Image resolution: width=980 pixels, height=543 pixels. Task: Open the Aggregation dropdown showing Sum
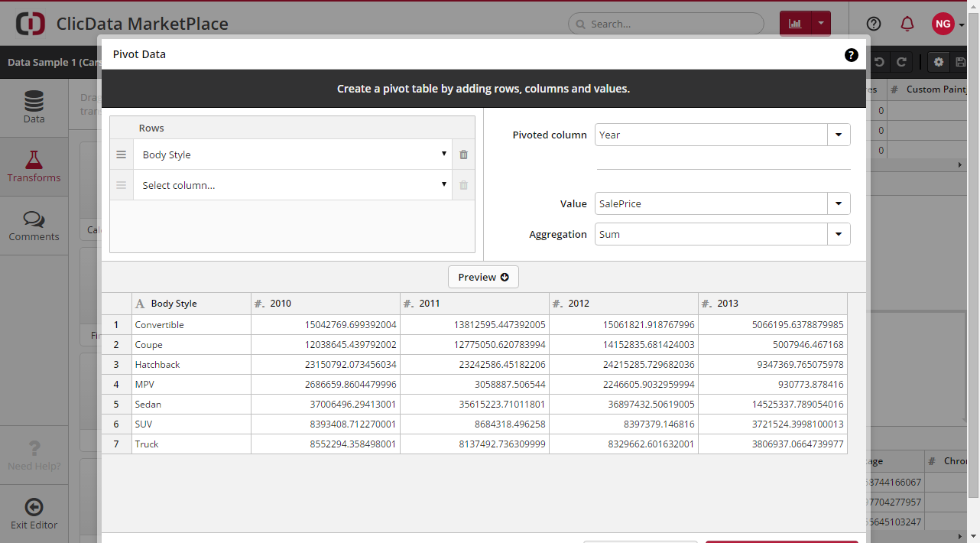pyautogui.click(x=839, y=234)
